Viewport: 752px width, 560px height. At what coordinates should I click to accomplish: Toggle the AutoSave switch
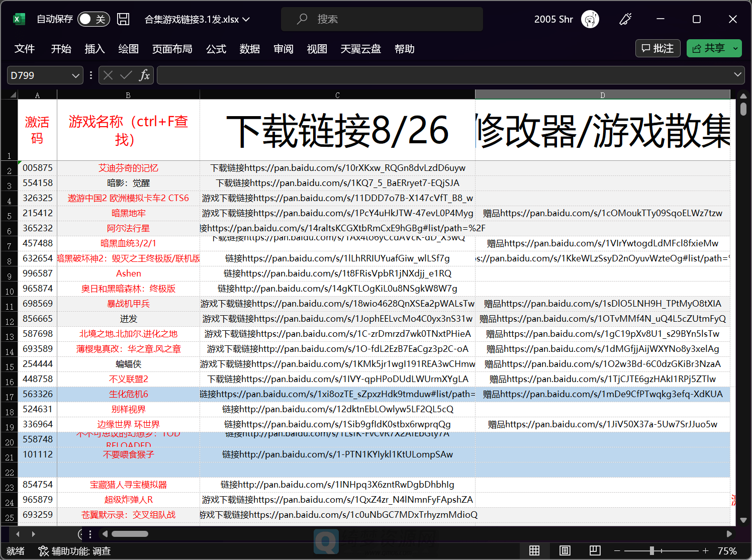94,19
